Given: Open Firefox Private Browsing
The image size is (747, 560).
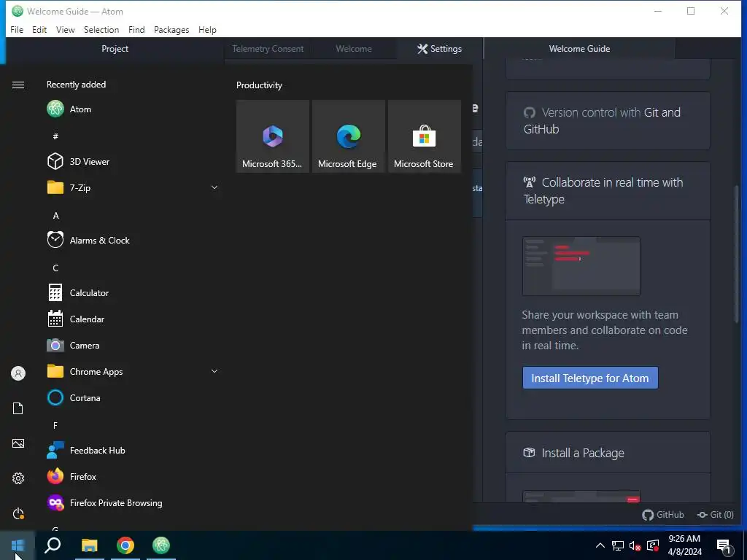Looking at the screenshot, I should [131, 502].
